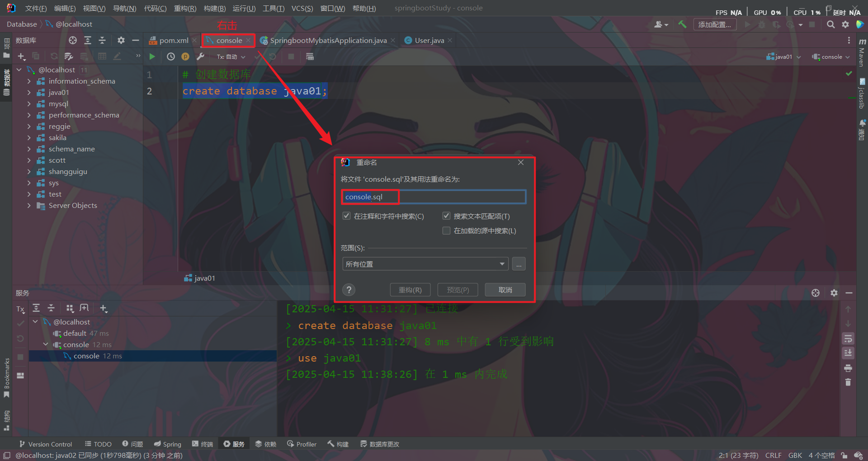868x461 pixels.
Task: Click the help question mark in rename dialog
Action: pyautogui.click(x=349, y=290)
